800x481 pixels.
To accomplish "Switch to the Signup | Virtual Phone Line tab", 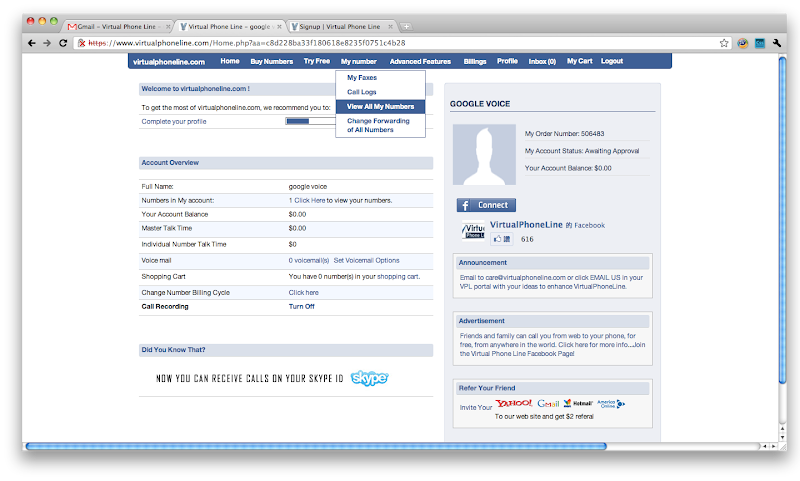I will pyautogui.click(x=340, y=27).
